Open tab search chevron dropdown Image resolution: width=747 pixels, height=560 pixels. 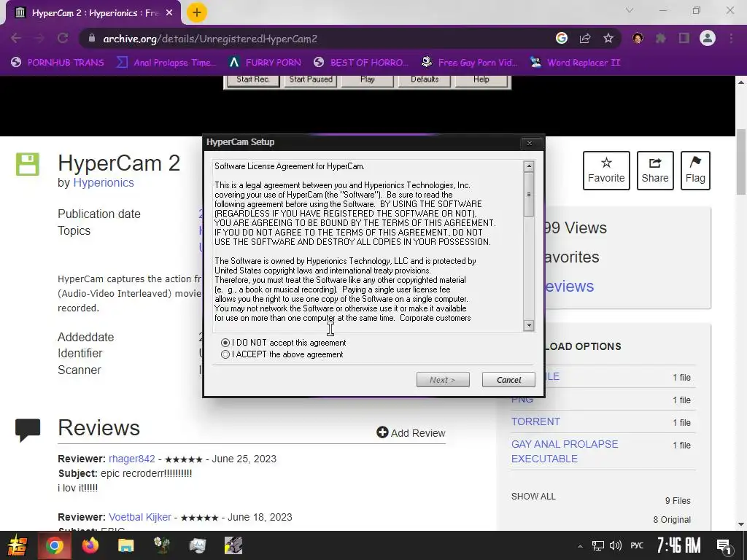[630, 10]
